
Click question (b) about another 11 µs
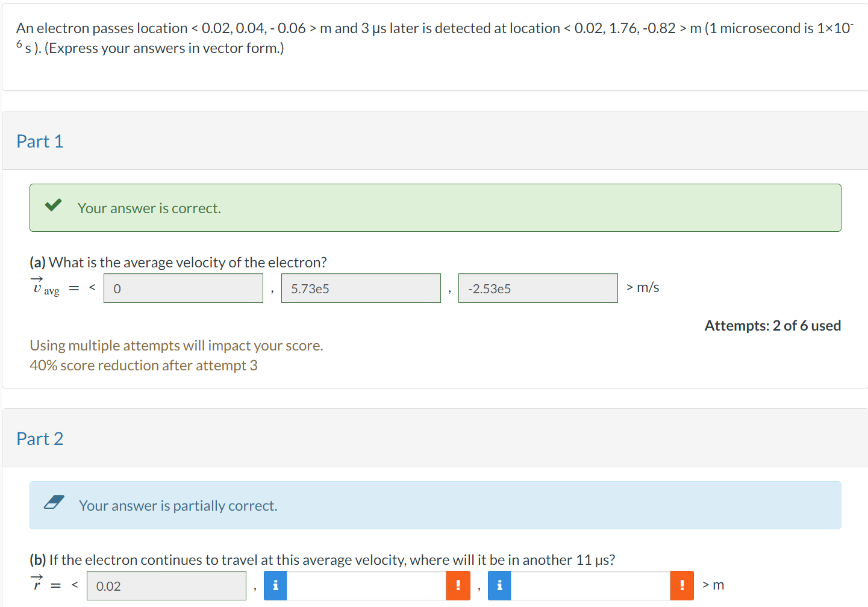[x=322, y=560]
